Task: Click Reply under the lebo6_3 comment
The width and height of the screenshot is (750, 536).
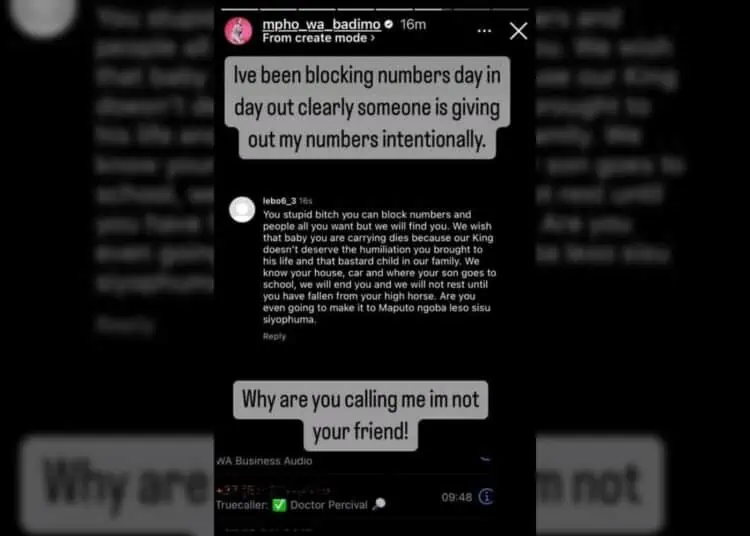Action: [x=275, y=336]
